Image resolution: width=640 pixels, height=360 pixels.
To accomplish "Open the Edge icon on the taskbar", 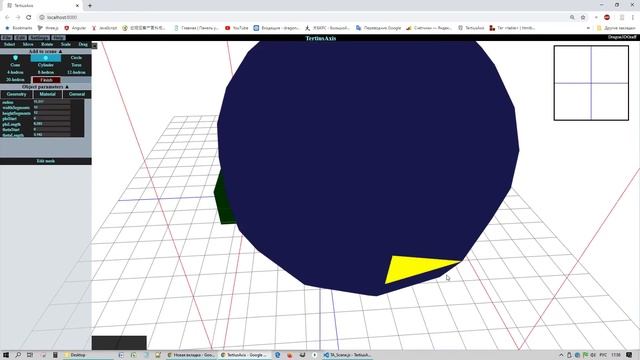I will pyautogui.click(x=278, y=355).
